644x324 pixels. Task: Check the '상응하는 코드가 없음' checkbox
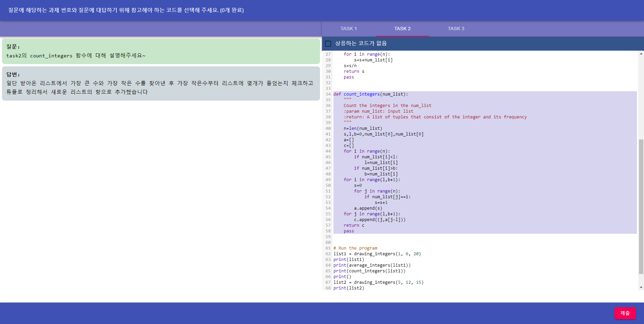pyautogui.click(x=328, y=44)
